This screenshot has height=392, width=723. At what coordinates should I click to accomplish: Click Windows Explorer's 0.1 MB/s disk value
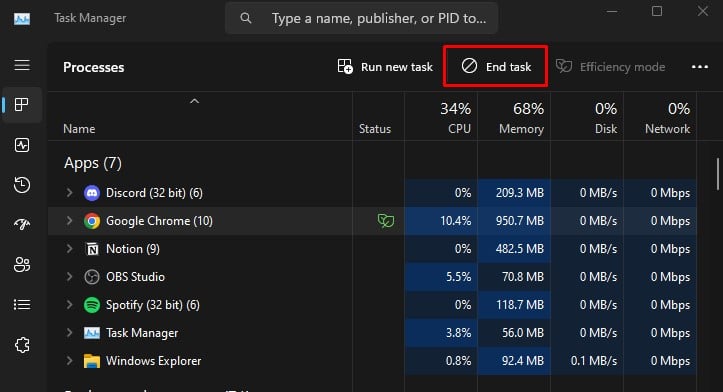(x=593, y=361)
